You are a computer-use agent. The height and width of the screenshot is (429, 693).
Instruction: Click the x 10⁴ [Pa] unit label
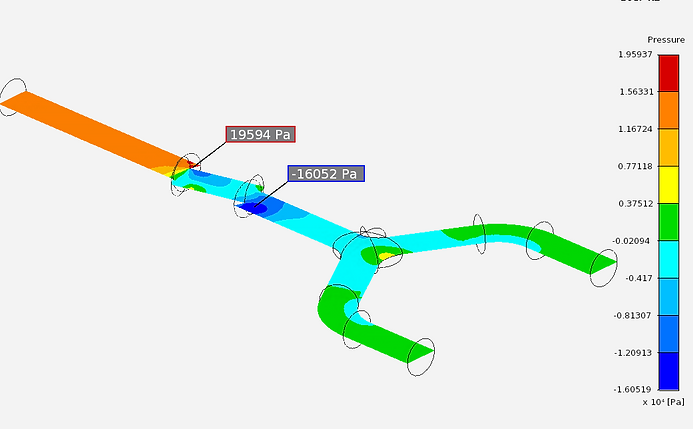663,402
